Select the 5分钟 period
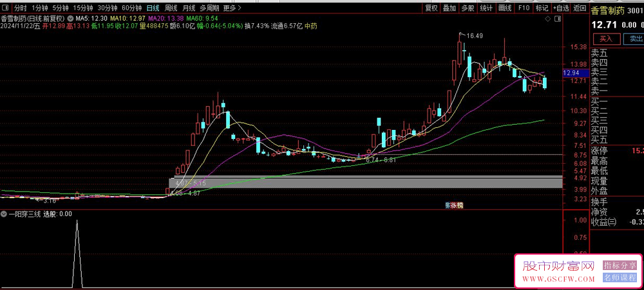 (60, 8)
